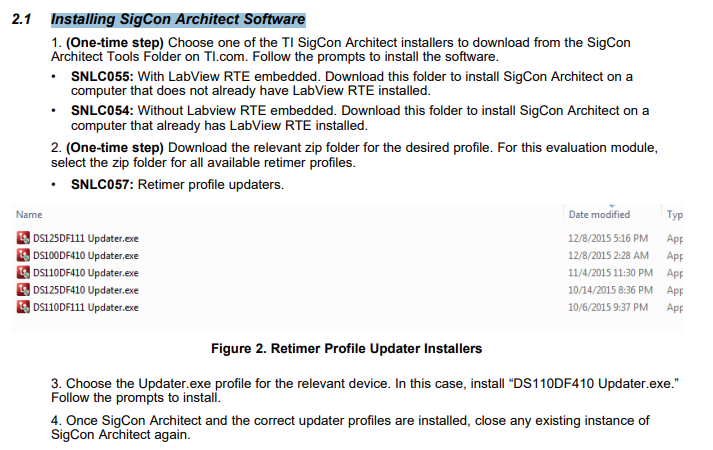The height and width of the screenshot is (450, 713).
Task: Click the SNLC054: bullet label
Action: click(x=102, y=111)
